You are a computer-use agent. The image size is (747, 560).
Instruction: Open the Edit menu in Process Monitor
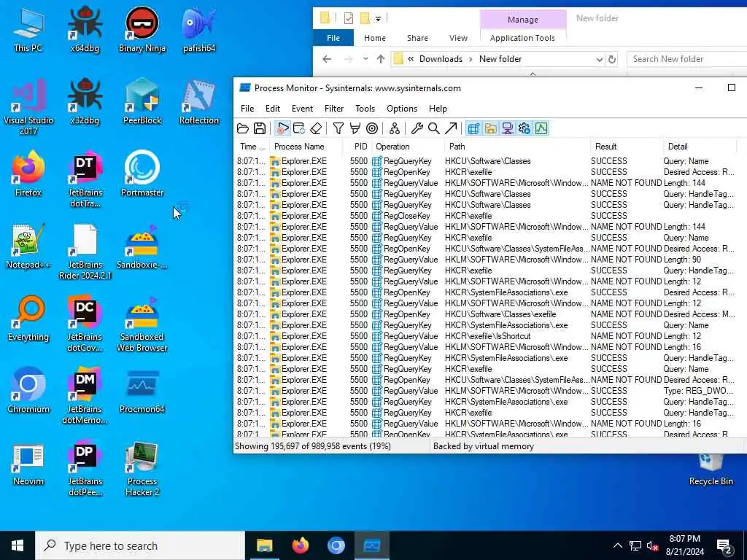click(x=273, y=109)
